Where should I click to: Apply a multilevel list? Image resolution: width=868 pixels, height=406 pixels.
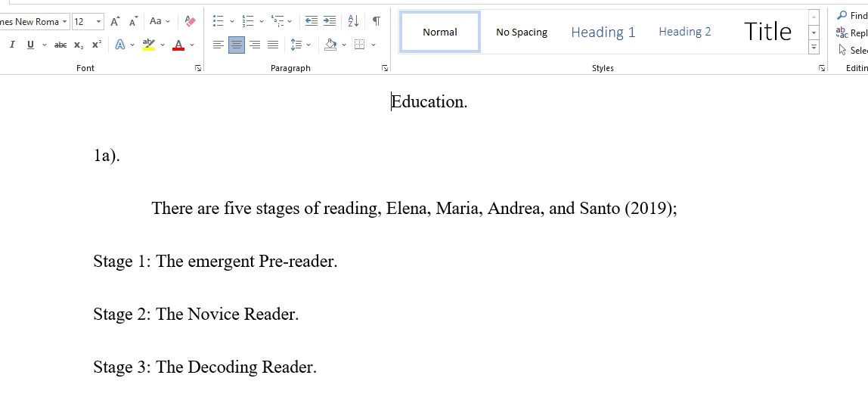pyautogui.click(x=277, y=22)
